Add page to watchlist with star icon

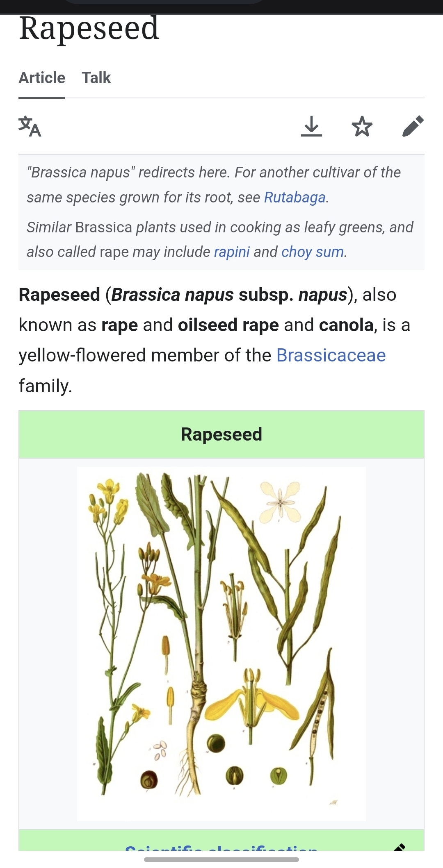[x=362, y=126]
